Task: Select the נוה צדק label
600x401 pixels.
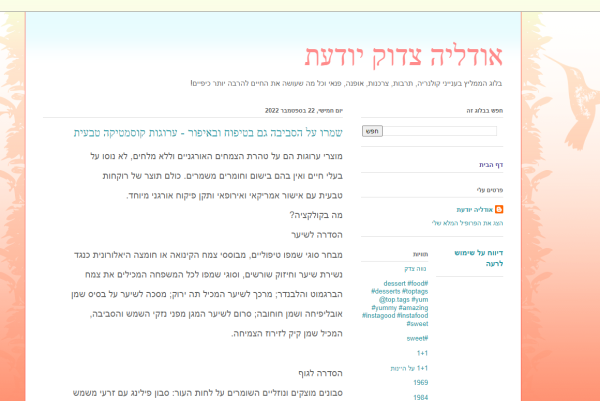Action: pos(417,268)
